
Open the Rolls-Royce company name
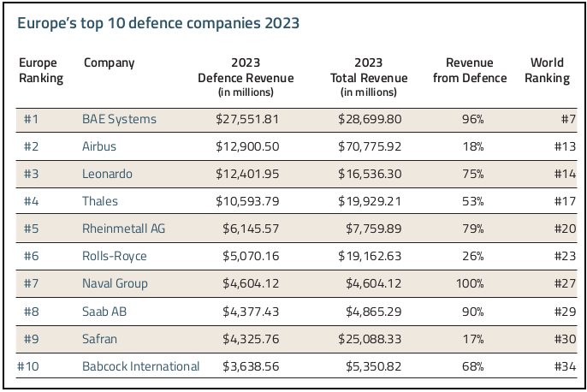(114, 257)
